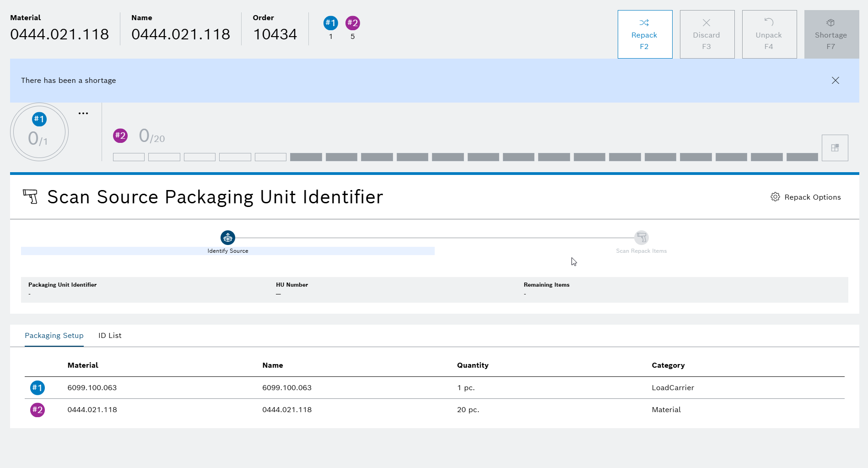The height and width of the screenshot is (468, 868).
Task: Click the Shortage F7 box icon
Action: 830,23
